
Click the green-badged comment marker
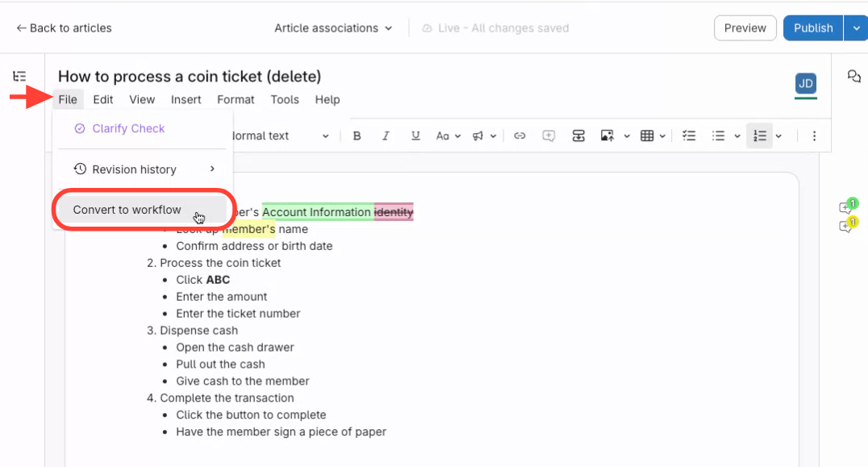click(x=847, y=207)
